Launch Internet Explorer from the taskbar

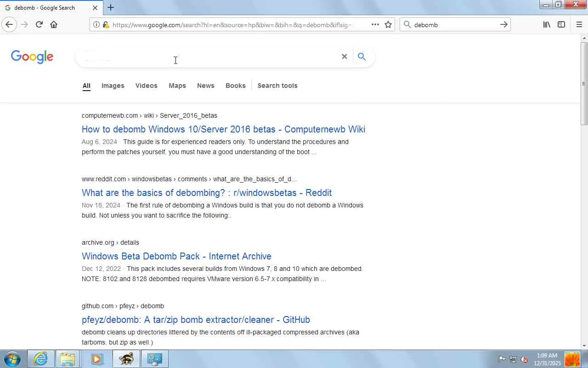point(40,359)
